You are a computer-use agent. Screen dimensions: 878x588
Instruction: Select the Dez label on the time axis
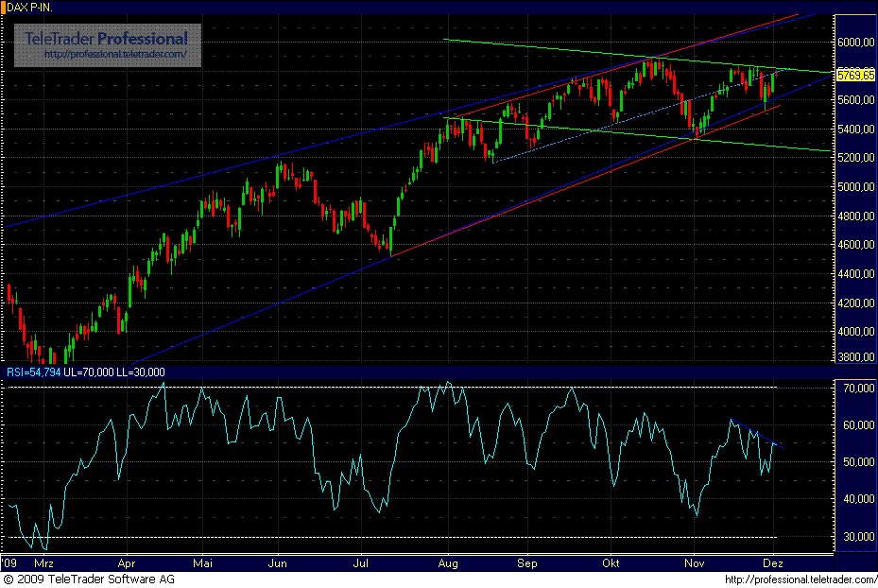click(x=774, y=562)
